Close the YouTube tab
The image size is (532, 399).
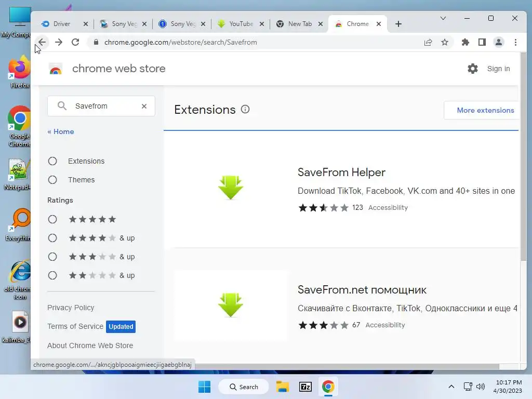coord(262,24)
